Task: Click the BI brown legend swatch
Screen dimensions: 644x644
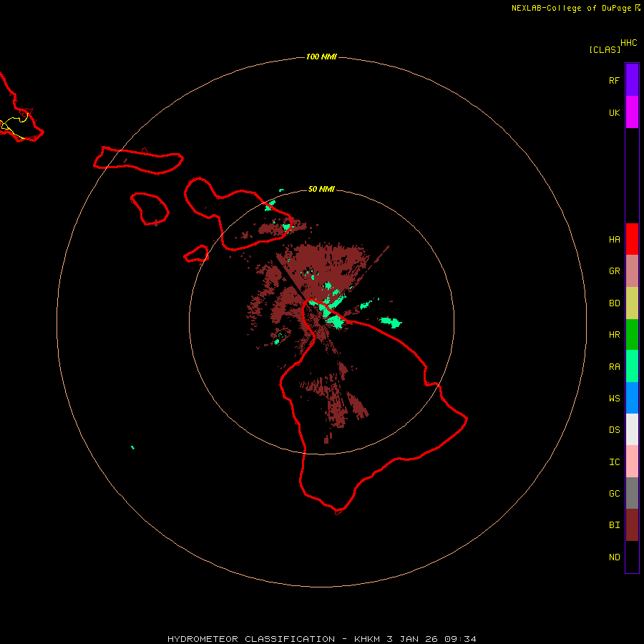Action: pyautogui.click(x=632, y=525)
